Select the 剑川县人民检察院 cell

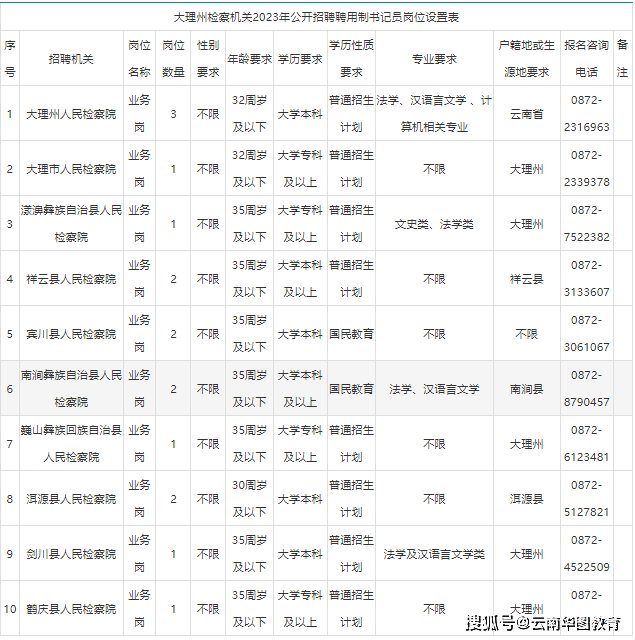pos(71,554)
